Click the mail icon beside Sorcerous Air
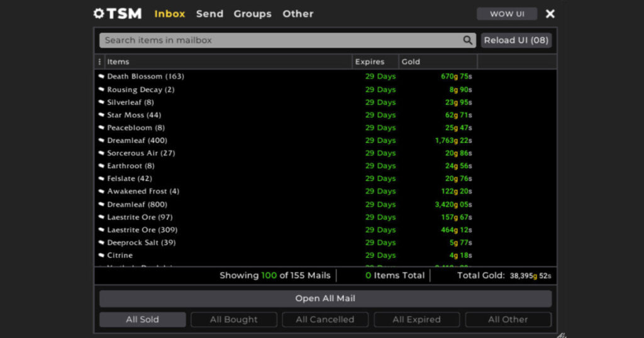 [x=101, y=153]
